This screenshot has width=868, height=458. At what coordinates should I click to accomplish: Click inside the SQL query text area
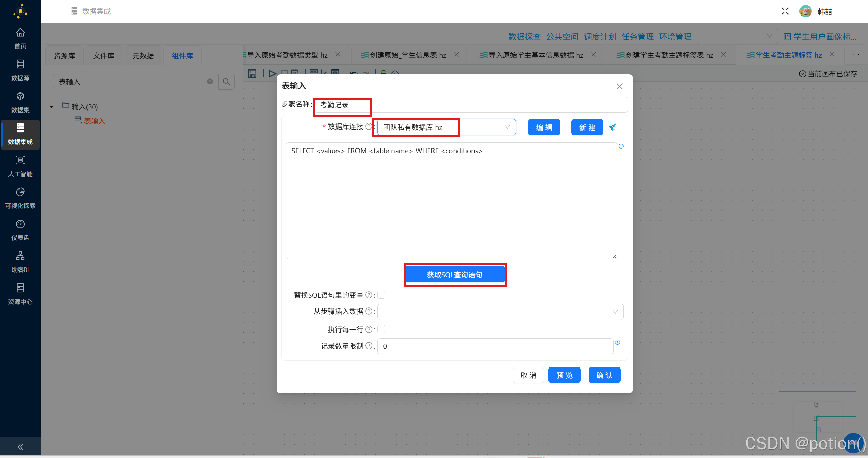(x=451, y=201)
